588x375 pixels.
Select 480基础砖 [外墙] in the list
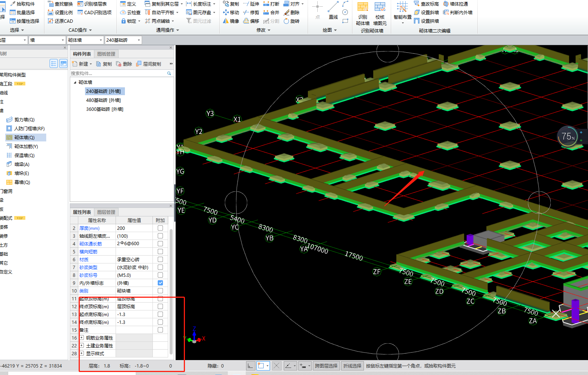[103, 100]
